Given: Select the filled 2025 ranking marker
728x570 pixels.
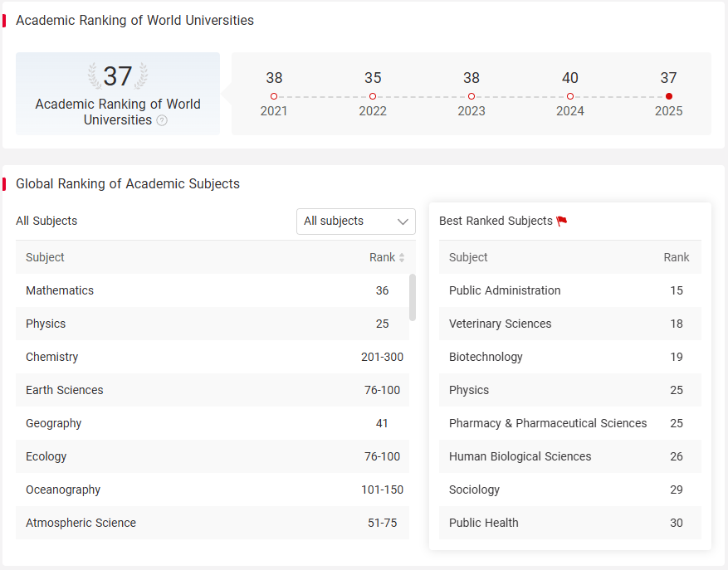Looking at the screenshot, I should pos(668,96).
